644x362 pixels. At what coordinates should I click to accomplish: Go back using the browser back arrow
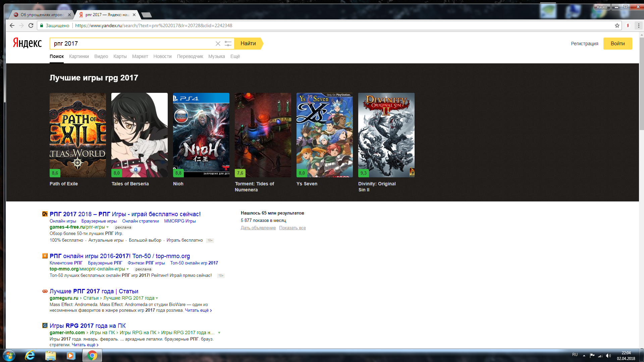point(12,25)
